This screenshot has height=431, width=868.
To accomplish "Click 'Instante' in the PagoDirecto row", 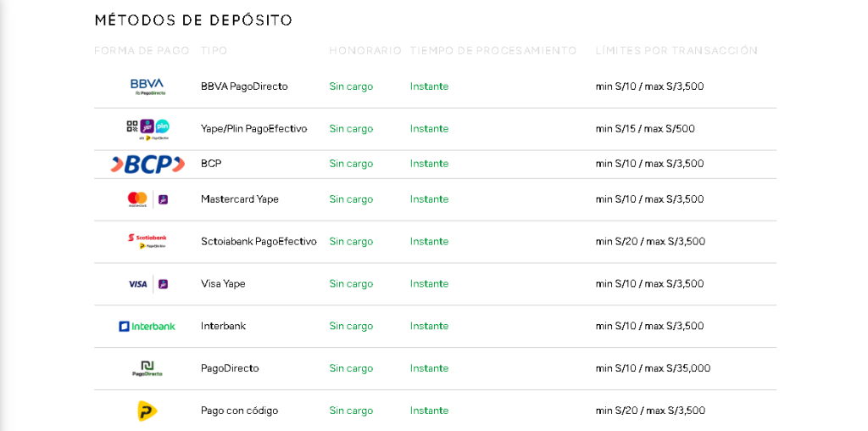I will coord(429,368).
